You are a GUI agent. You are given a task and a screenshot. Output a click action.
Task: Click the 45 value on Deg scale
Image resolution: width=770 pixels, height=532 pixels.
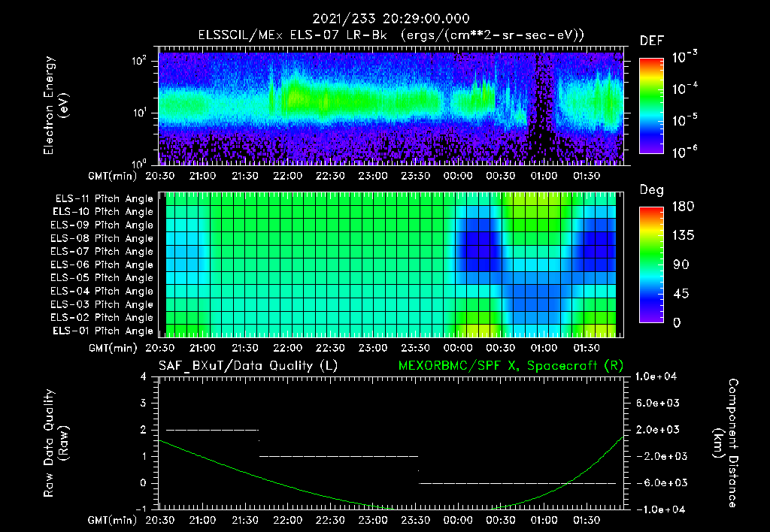pyautogui.click(x=681, y=294)
